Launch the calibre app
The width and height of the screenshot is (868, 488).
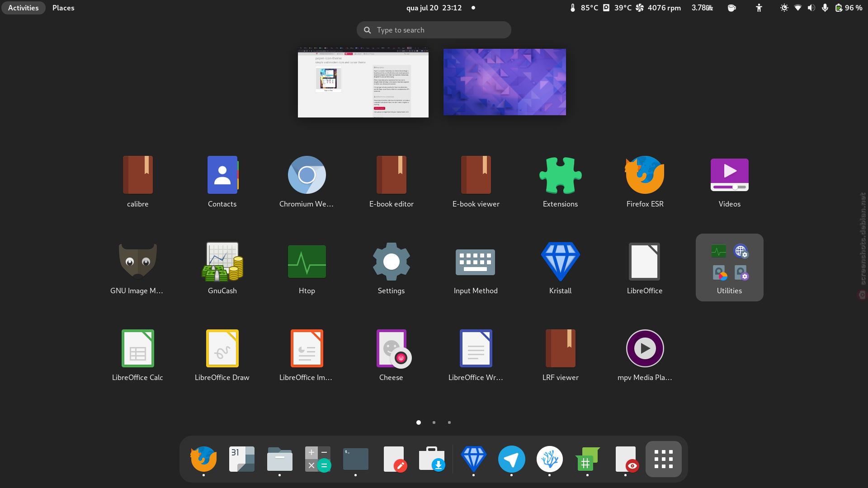[137, 181]
